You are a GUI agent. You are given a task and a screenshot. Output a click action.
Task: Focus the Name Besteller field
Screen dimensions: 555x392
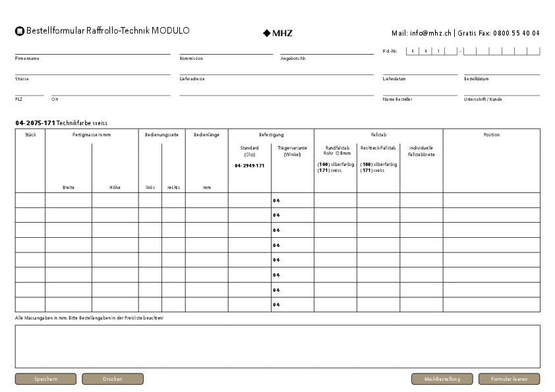pyautogui.click(x=420, y=91)
